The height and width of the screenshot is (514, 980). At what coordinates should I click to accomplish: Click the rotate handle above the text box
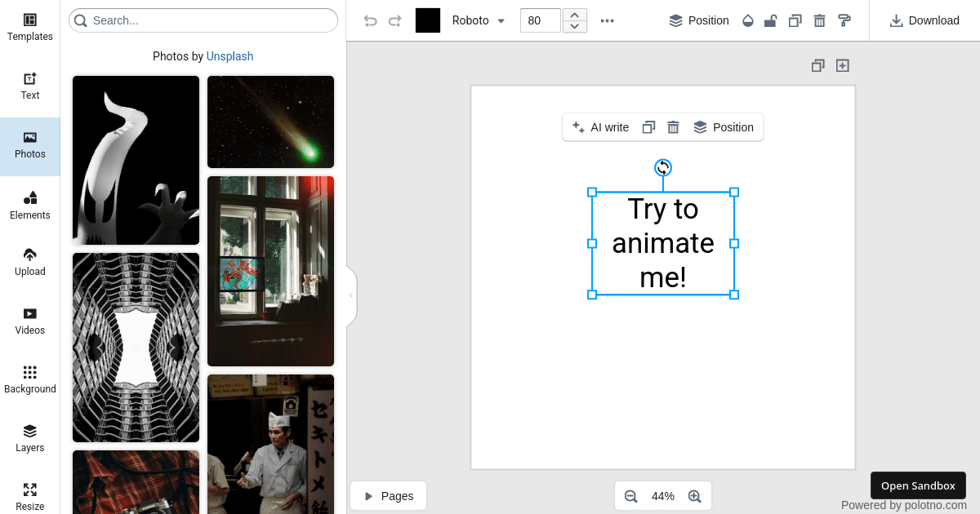[x=663, y=167]
